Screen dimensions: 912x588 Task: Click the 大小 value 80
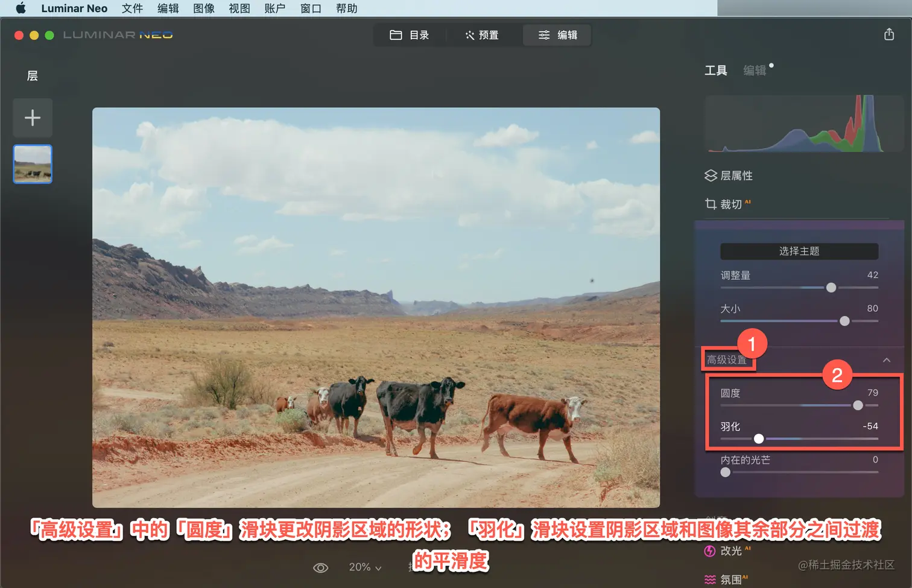(872, 308)
